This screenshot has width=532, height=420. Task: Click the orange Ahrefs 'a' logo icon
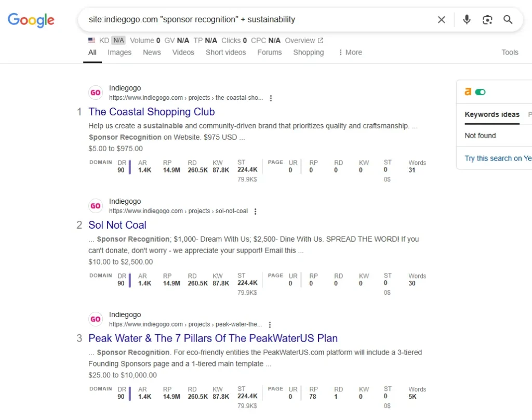tap(468, 91)
